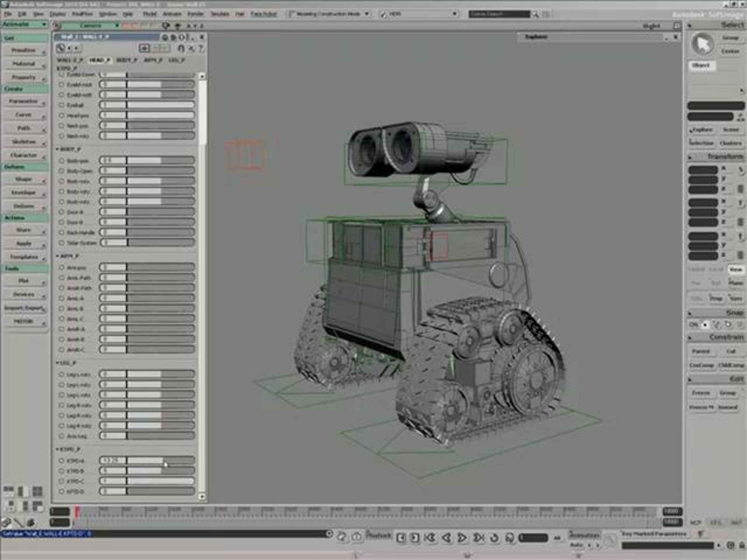Collapse the EXPO_P section above EXPO-A
The image size is (747, 560).
point(57,449)
